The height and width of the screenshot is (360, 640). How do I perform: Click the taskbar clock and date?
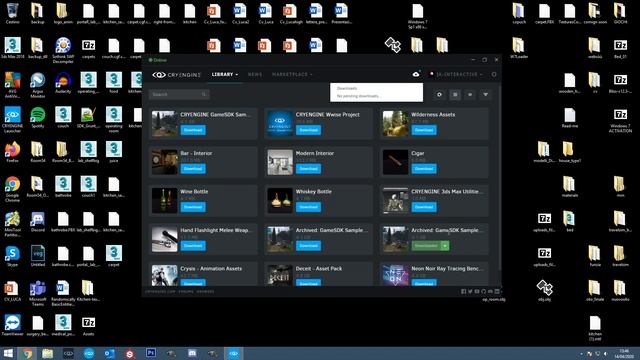click(624, 353)
